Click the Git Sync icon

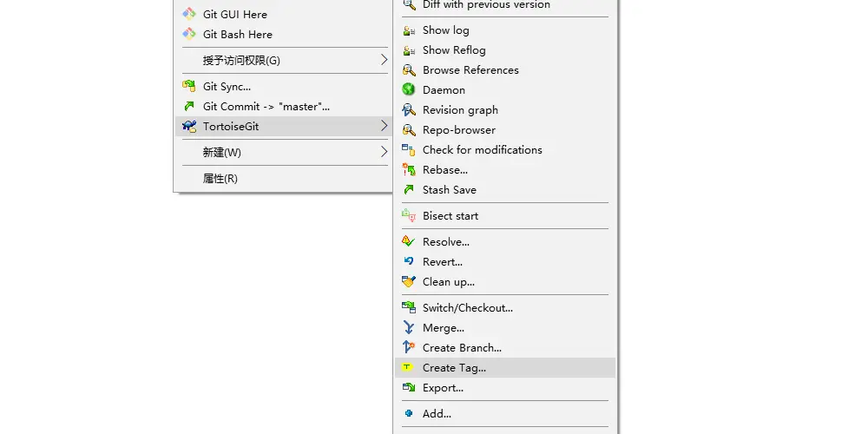point(189,86)
